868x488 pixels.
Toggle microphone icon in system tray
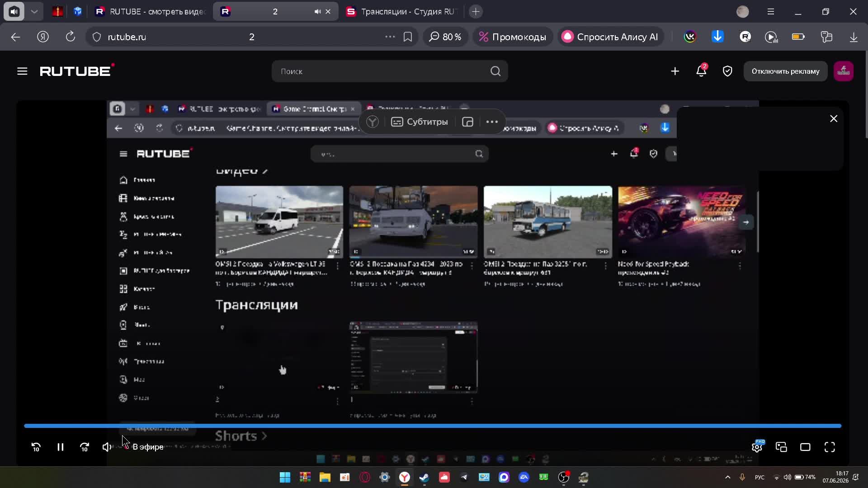pyautogui.click(x=742, y=477)
